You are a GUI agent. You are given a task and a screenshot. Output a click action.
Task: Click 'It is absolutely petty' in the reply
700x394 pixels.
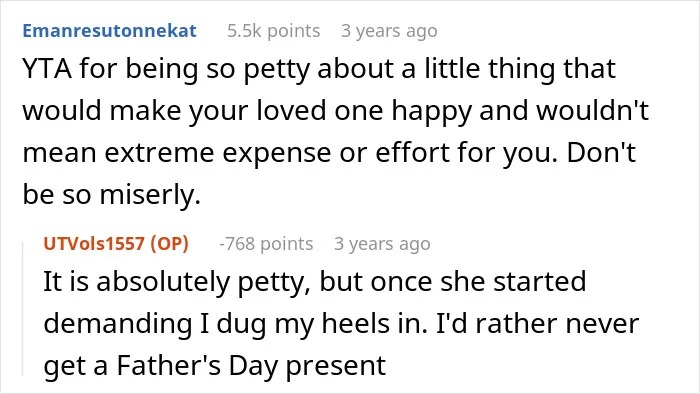tap(176, 282)
